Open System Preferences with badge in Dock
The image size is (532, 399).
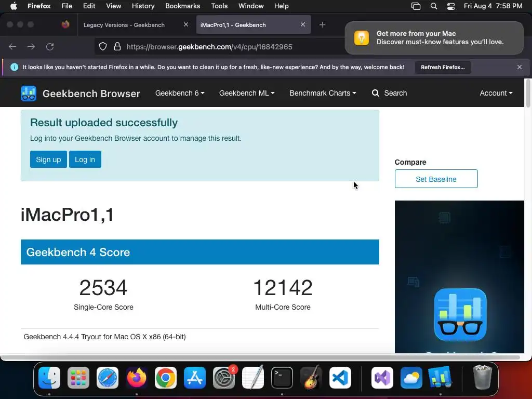[224, 378]
